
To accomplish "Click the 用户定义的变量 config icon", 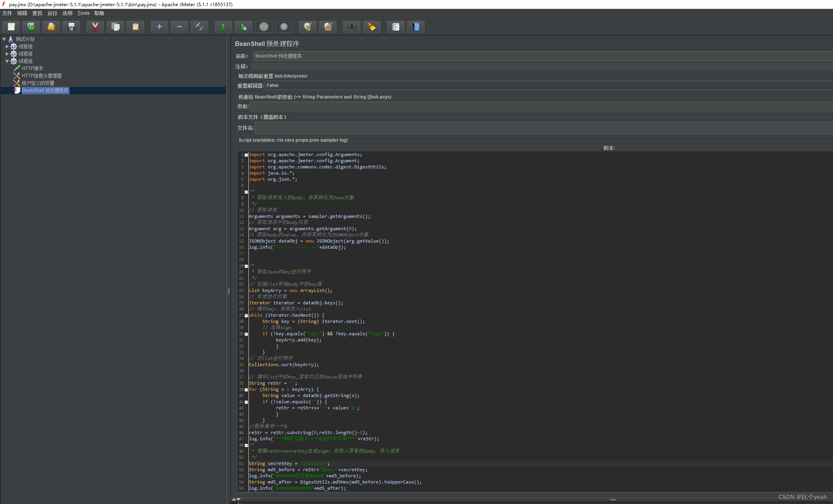I will [x=17, y=83].
